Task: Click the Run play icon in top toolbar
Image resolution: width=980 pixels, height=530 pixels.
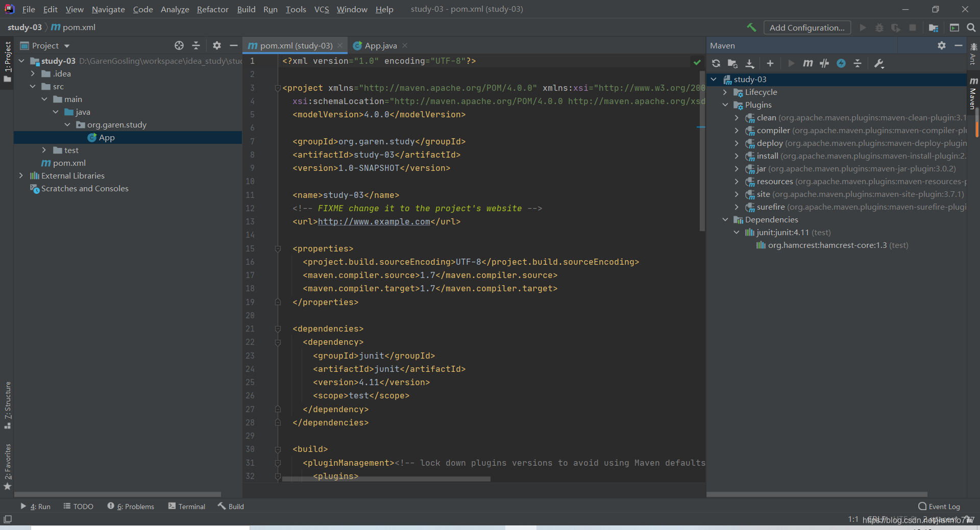Action: click(x=863, y=28)
